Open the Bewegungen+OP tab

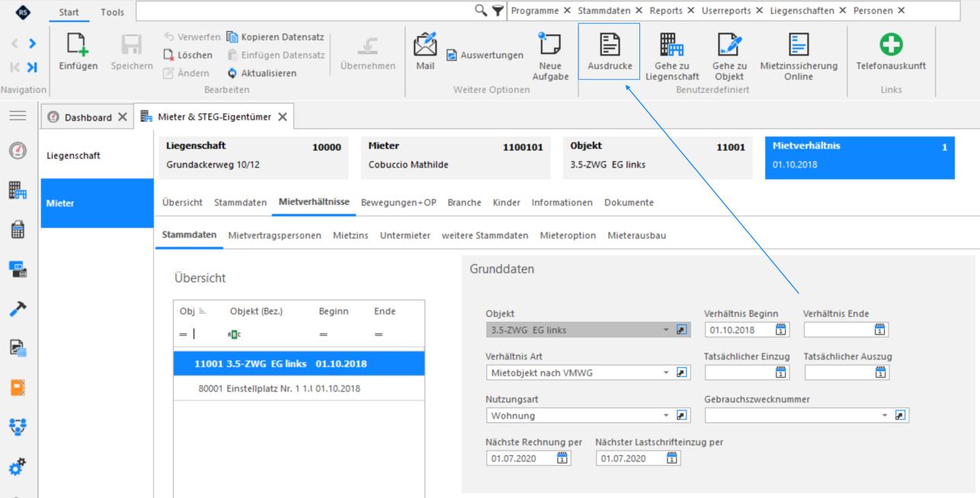click(x=399, y=203)
